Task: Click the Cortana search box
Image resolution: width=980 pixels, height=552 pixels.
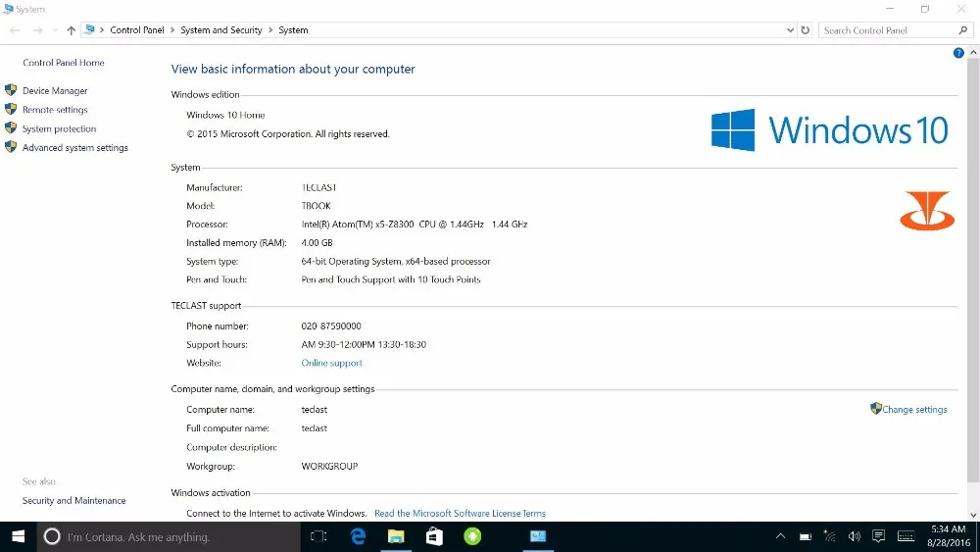Action: 169,537
